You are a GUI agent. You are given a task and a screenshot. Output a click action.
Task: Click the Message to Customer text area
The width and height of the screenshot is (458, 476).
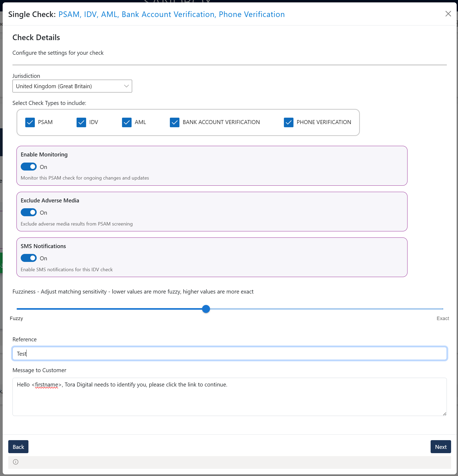click(x=230, y=397)
